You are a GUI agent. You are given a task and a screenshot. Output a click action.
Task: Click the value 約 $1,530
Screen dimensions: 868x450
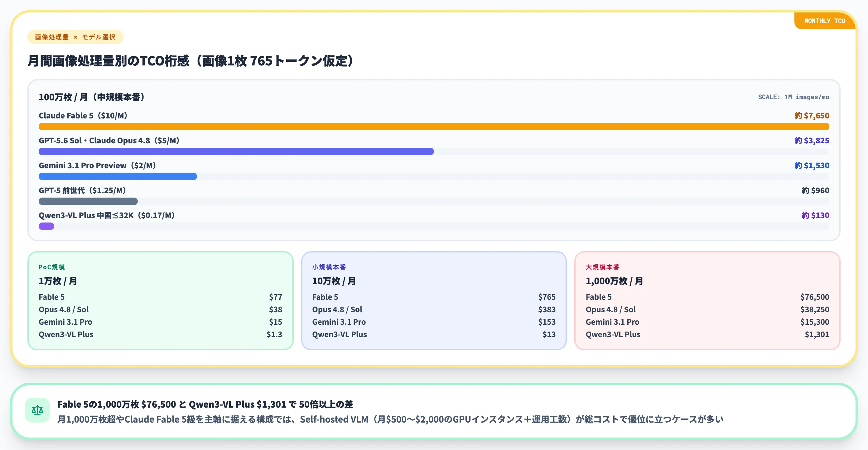tap(812, 165)
